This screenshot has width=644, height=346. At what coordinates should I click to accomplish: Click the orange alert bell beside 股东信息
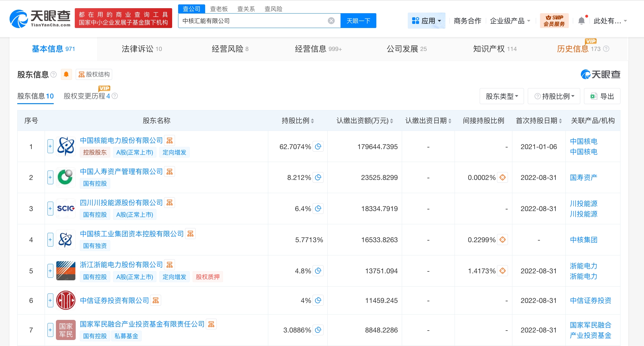click(x=66, y=75)
